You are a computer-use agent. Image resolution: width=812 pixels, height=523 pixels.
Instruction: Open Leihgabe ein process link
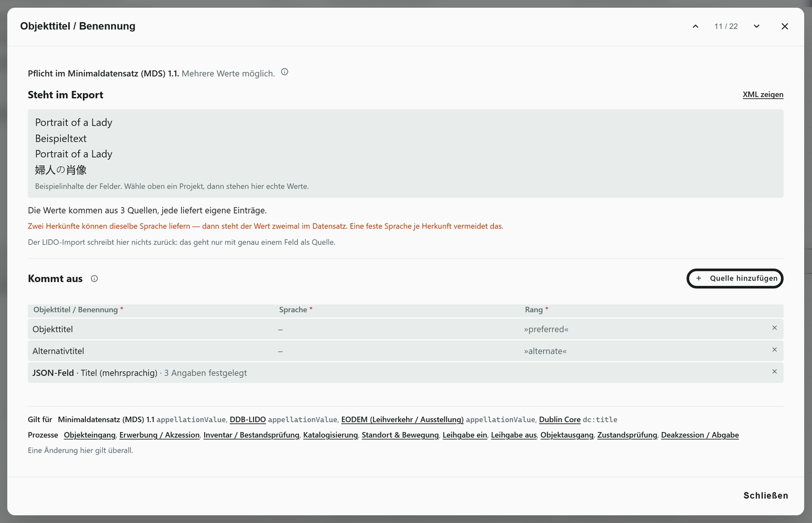click(x=465, y=435)
